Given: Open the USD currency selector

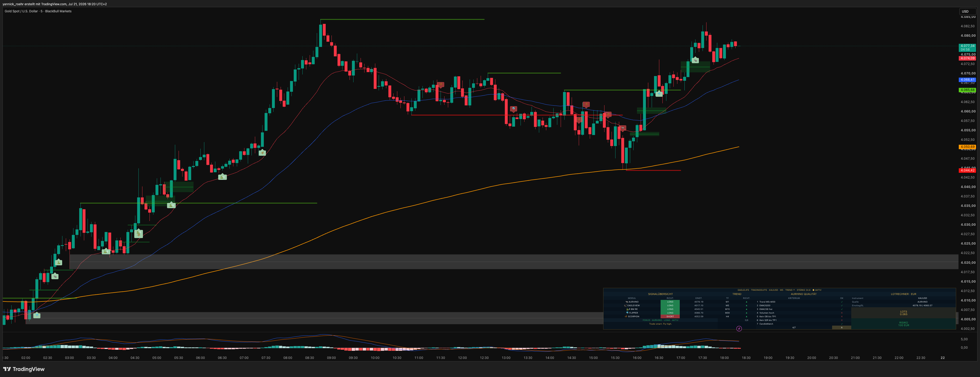Looking at the screenshot, I should [x=967, y=12].
